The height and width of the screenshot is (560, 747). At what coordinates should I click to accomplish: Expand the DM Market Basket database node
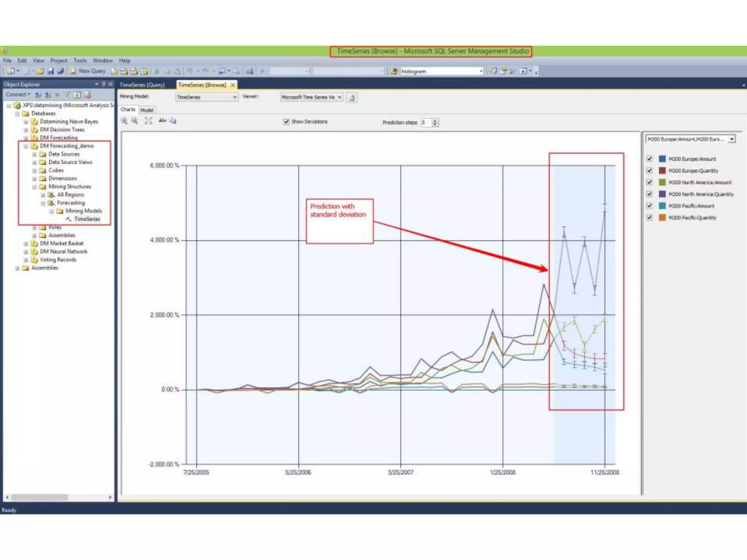[x=26, y=244]
